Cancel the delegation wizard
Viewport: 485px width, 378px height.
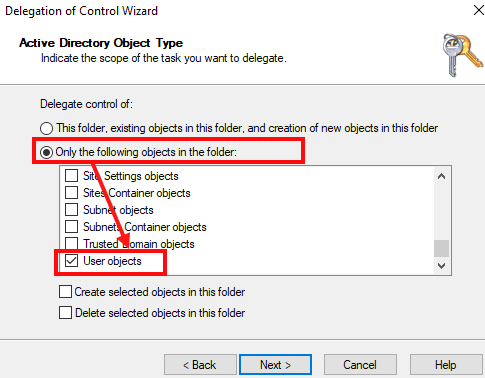coord(360,365)
